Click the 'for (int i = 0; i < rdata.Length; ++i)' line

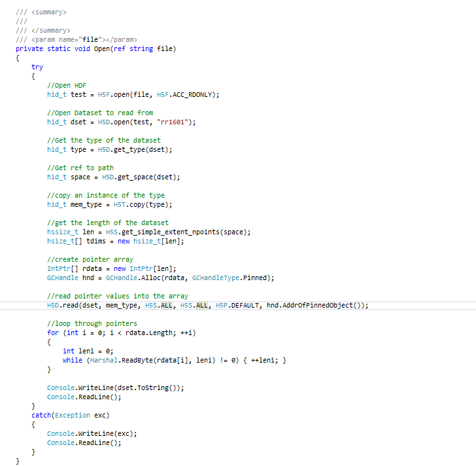point(122,333)
